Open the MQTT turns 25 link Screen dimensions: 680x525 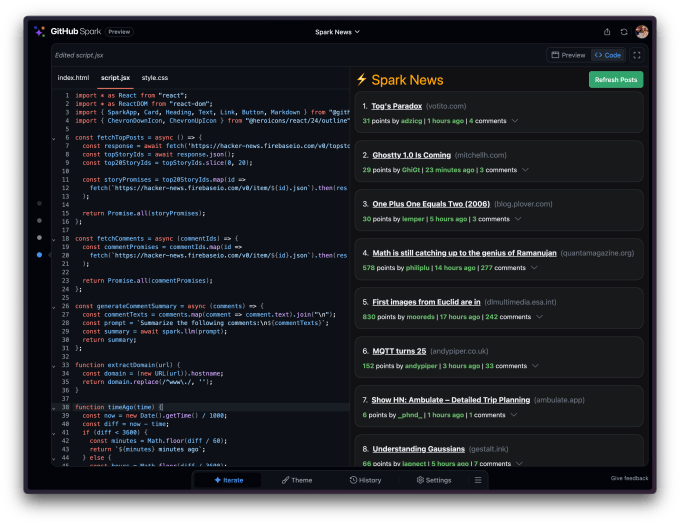[x=399, y=351]
